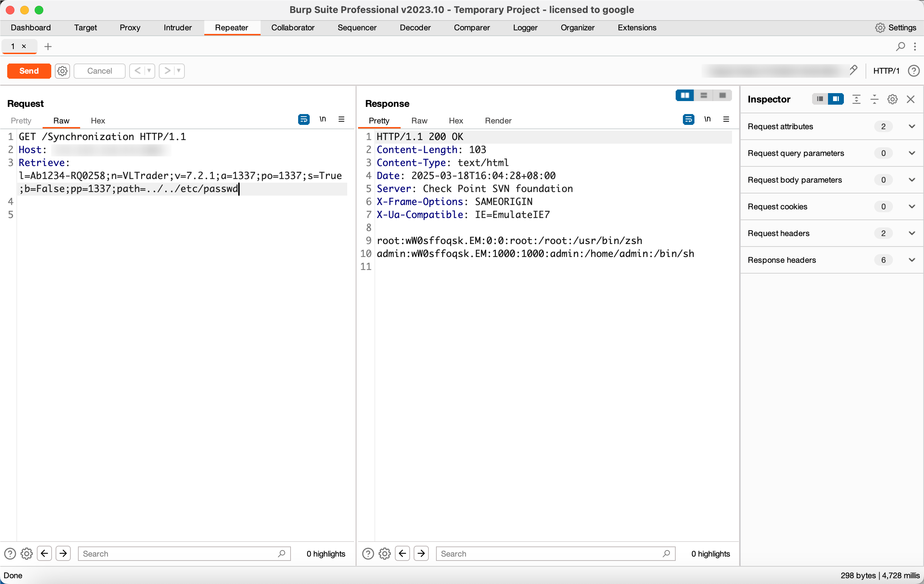Open the Collaborator tab
The image size is (924, 584).
tap(293, 28)
